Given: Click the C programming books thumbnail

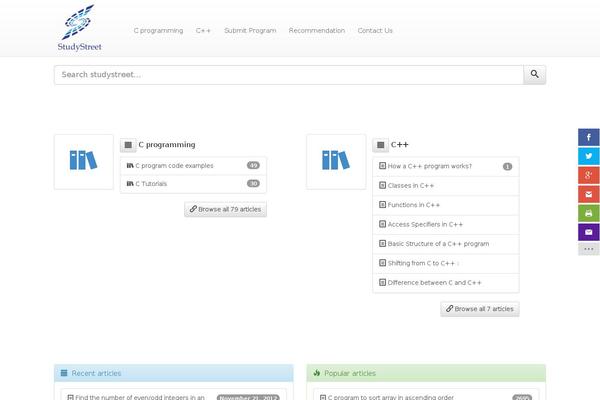Looking at the screenshot, I should click(84, 162).
